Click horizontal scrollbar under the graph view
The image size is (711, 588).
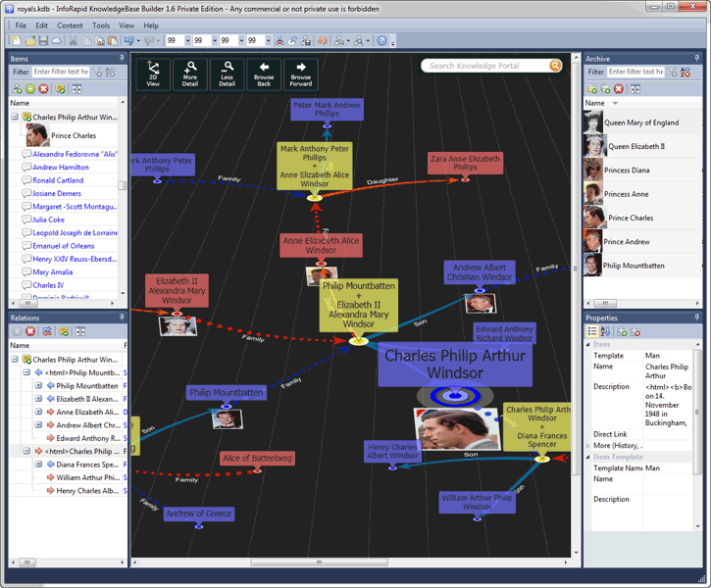point(320,563)
